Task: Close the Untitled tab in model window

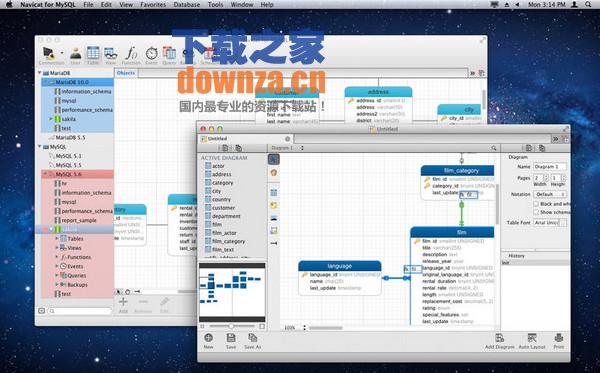Action: pos(287,138)
